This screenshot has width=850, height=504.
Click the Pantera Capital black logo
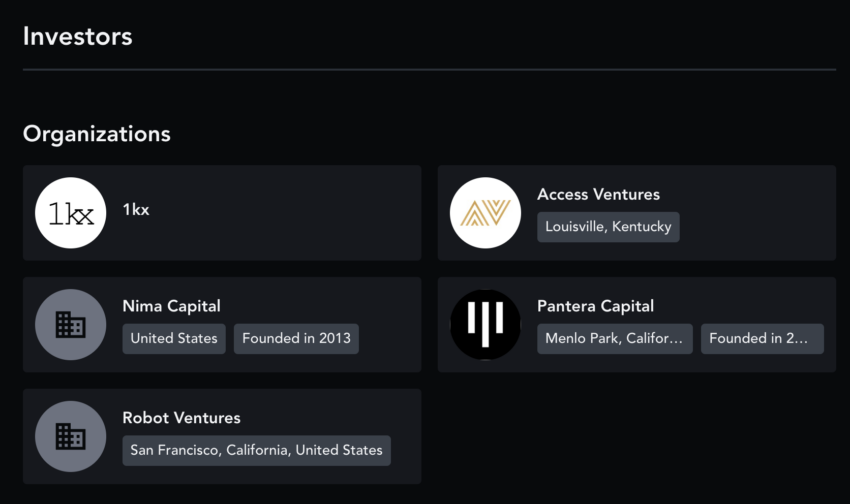point(485,325)
